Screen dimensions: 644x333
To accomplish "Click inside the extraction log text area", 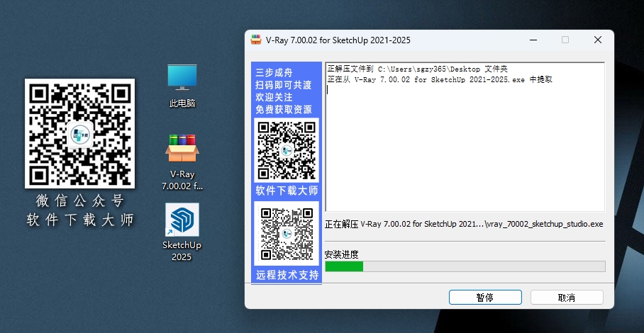I will pyautogui.click(x=465, y=137).
